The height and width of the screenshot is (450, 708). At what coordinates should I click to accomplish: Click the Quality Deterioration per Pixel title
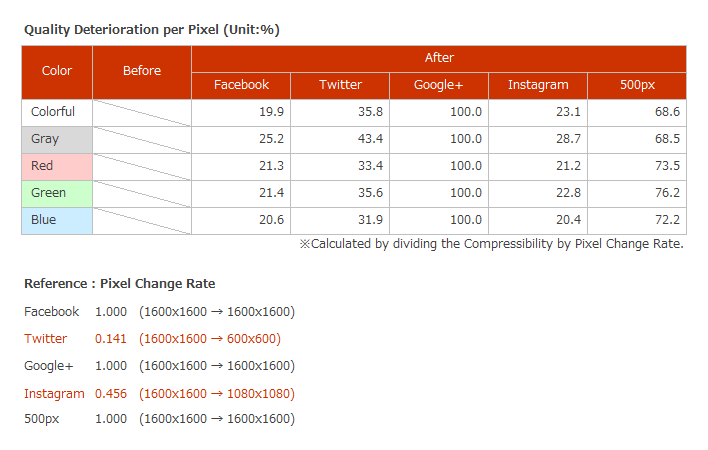pos(151,30)
